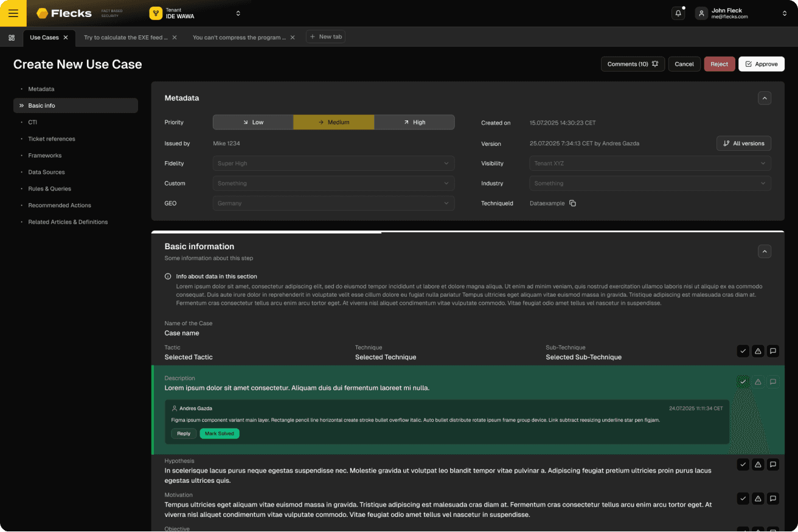Click the John Fleck avatar
The image size is (798, 532).
701,12
